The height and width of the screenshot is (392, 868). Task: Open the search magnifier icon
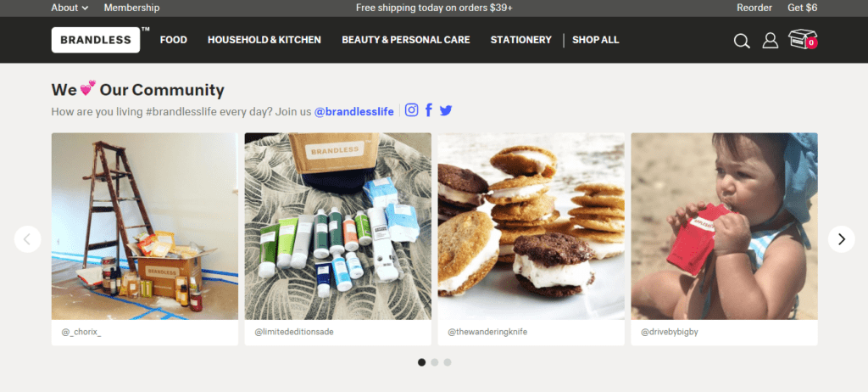coord(742,41)
